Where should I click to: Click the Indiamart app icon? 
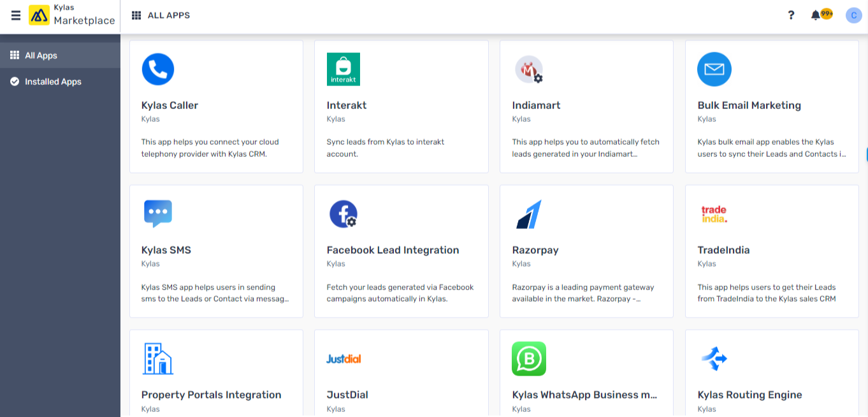528,69
